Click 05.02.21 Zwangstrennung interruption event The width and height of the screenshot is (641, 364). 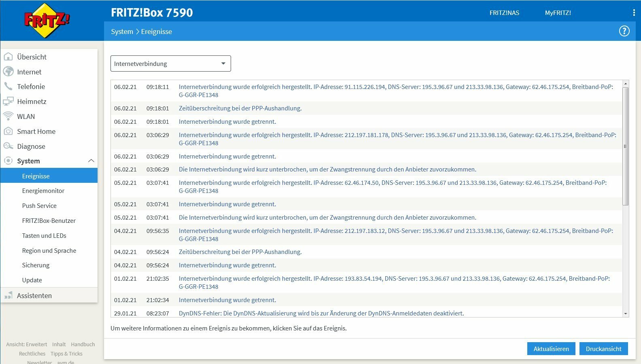tap(367, 218)
